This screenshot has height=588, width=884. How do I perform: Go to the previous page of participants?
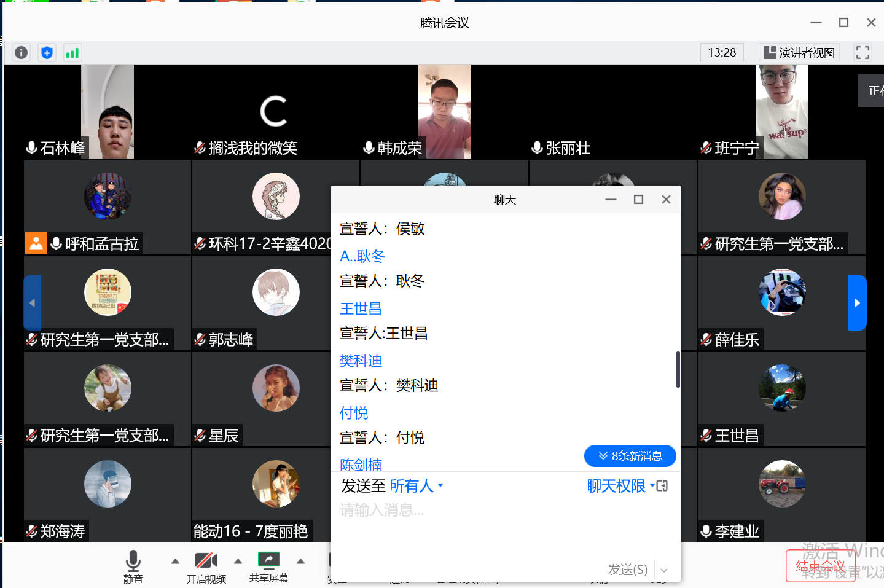coord(33,303)
